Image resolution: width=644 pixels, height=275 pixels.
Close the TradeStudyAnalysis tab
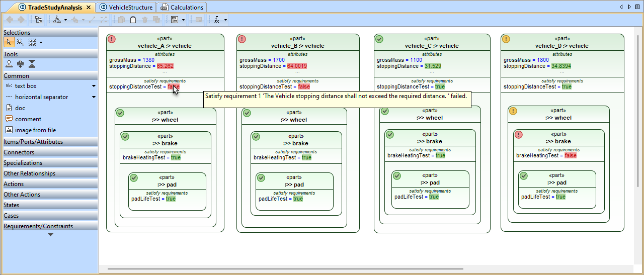[89, 8]
